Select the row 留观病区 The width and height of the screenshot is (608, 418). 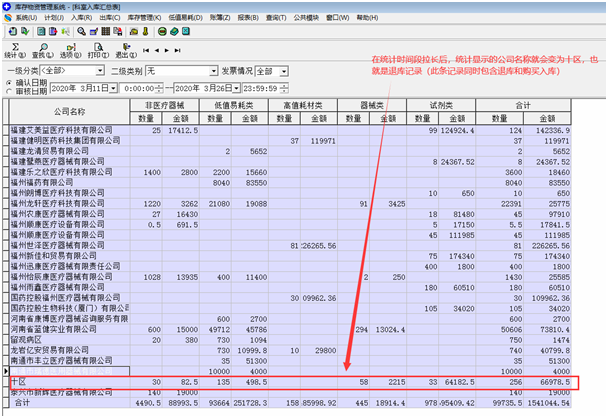(x=290, y=340)
